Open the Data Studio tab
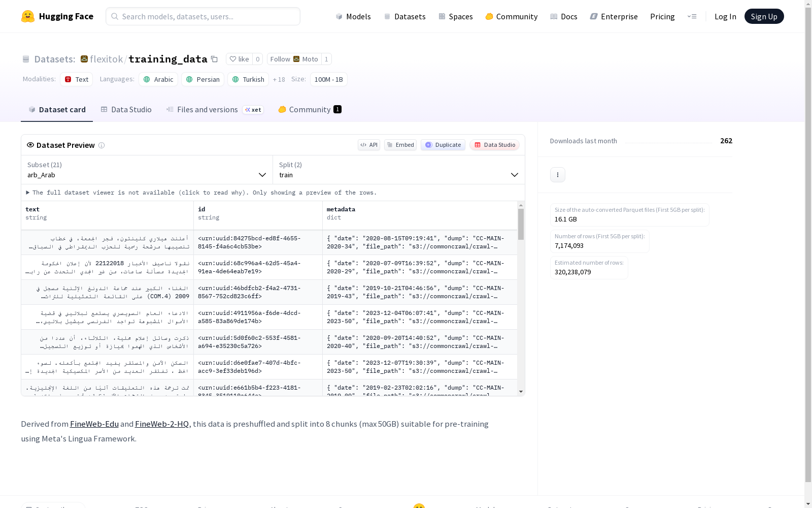This screenshot has width=812, height=508. coord(126,110)
